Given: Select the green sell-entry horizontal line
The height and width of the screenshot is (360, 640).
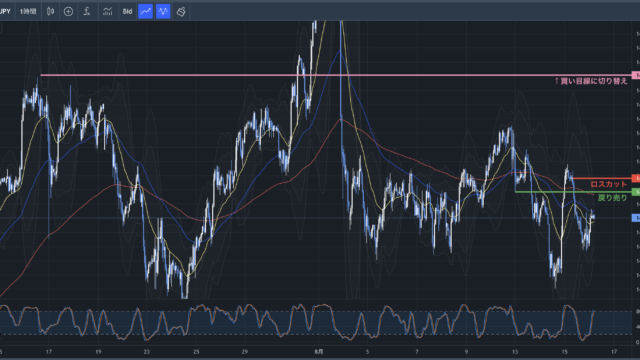Looking at the screenshot, I should [573, 192].
